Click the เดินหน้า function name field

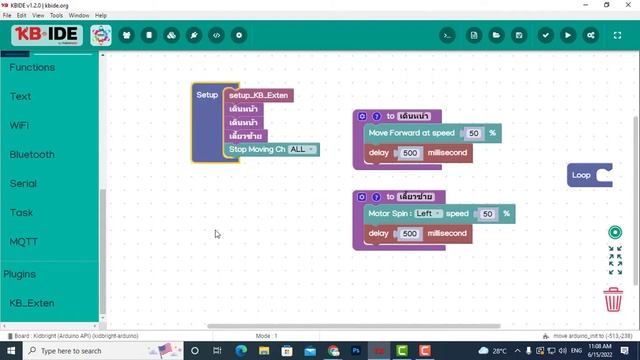click(x=414, y=116)
